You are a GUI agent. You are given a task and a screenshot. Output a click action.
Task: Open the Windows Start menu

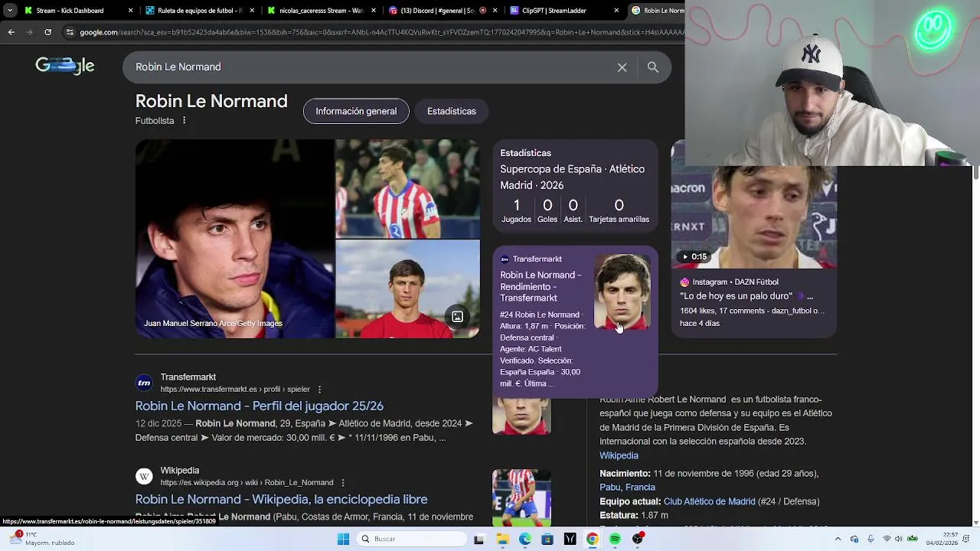point(343,539)
